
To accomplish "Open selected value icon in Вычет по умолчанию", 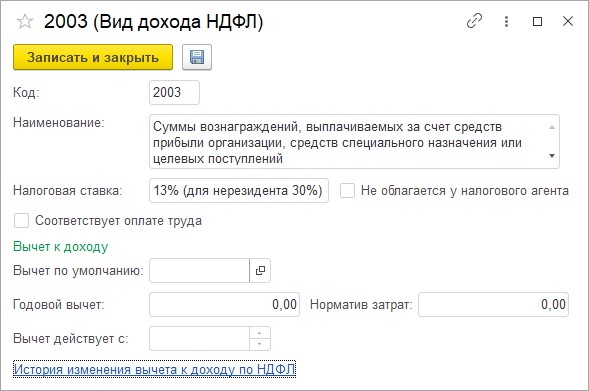I will coord(260,270).
